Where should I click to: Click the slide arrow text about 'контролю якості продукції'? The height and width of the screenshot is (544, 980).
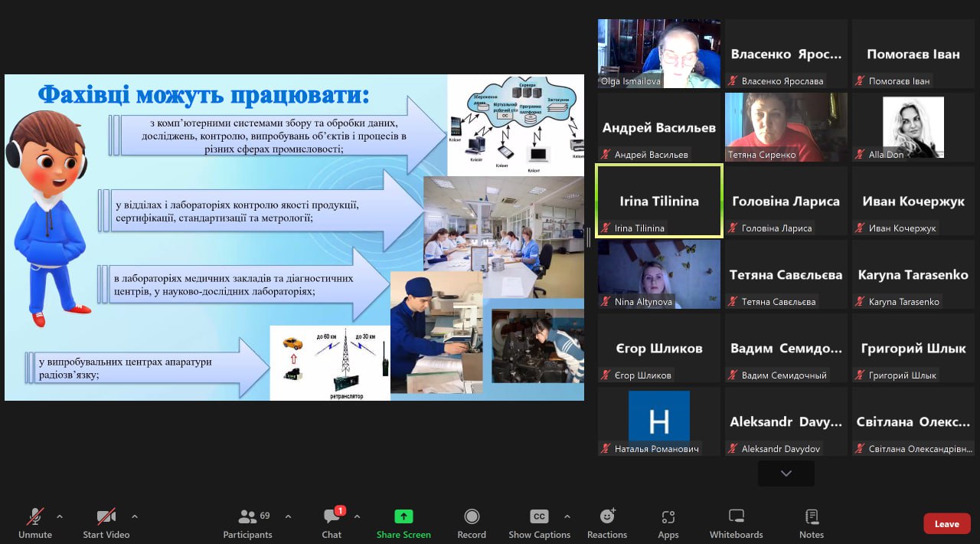tap(237, 211)
